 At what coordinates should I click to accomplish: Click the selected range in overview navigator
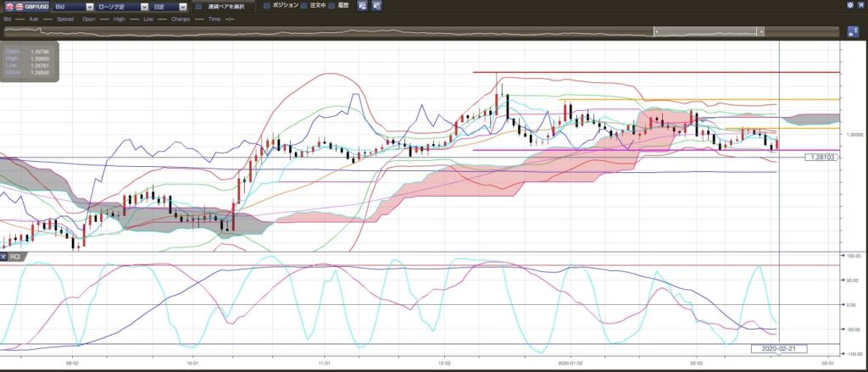click(709, 31)
